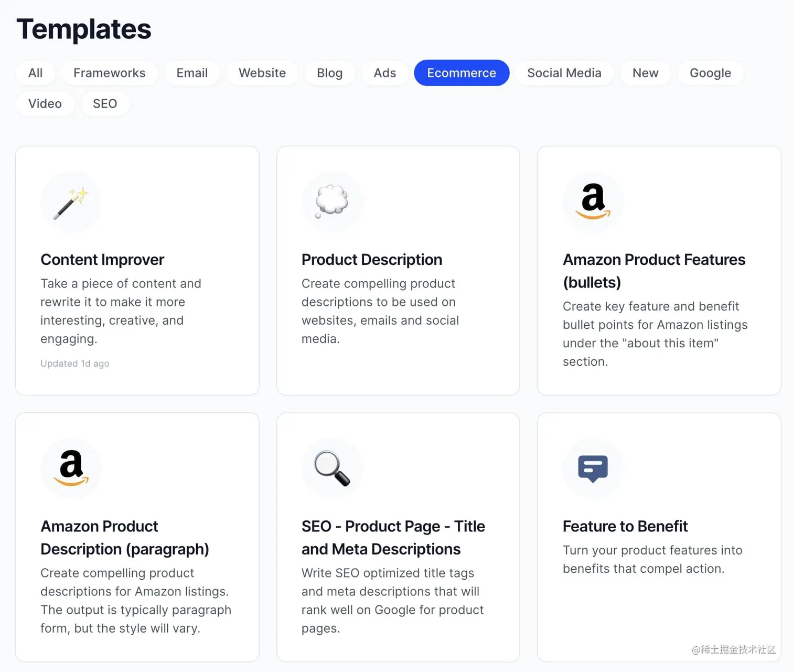Viewport: 793px width, 672px height.
Task: Filter by the SEO category
Action: click(x=104, y=103)
